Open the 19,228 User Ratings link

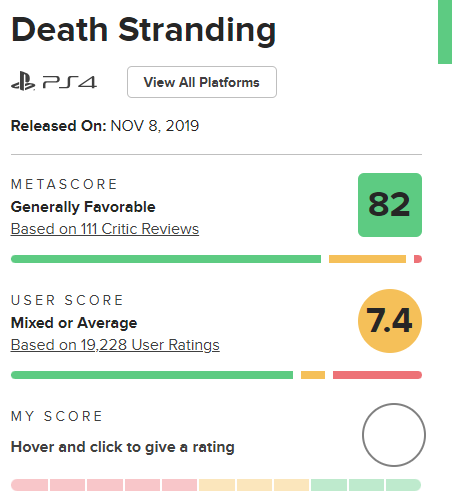click(x=115, y=345)
